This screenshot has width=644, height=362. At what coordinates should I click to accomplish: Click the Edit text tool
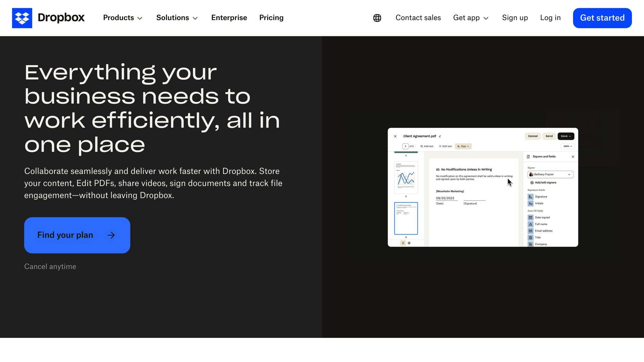click(446, 146)
